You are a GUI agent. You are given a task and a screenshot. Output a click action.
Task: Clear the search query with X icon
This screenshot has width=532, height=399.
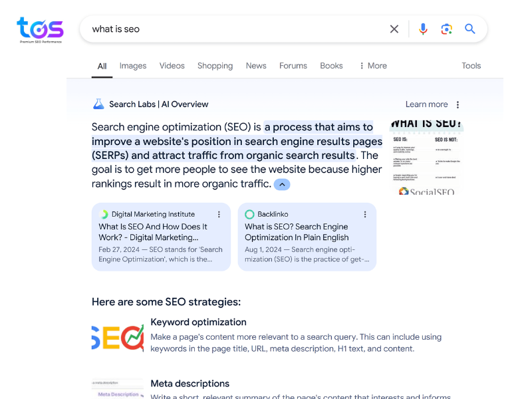click(394, 29)
